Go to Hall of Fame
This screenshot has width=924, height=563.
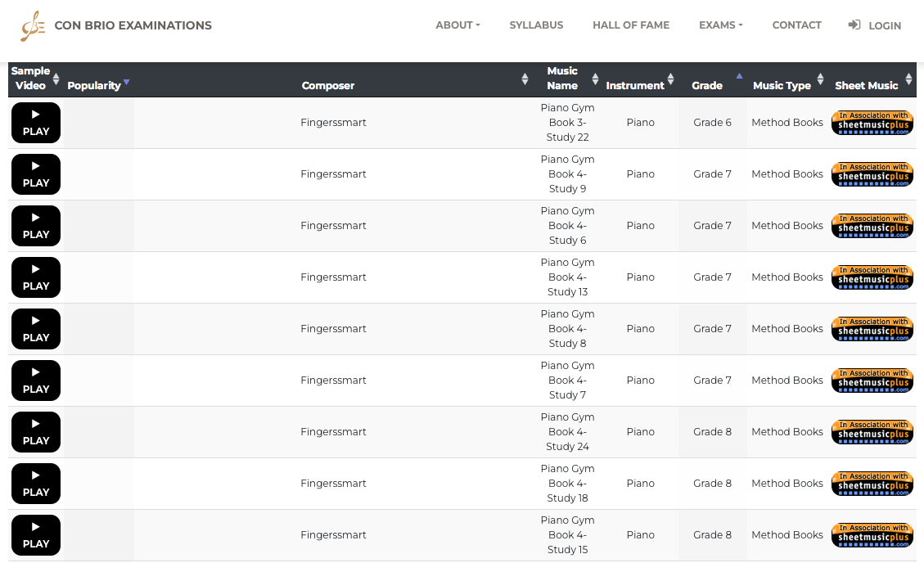631,25
